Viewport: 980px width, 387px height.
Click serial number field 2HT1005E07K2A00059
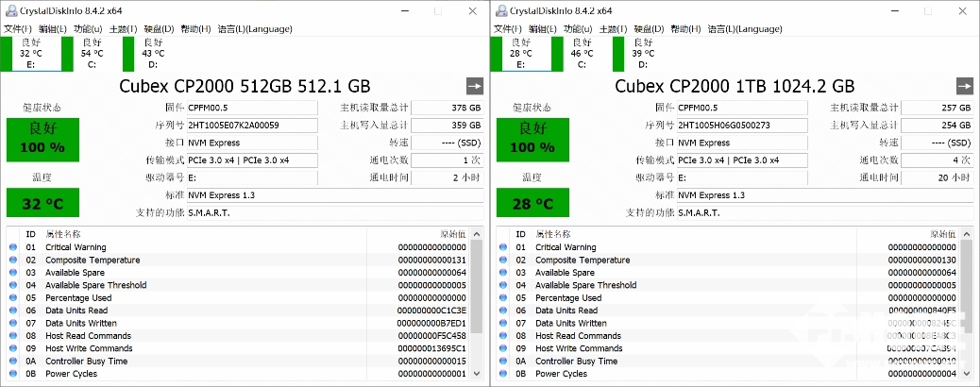pos(252,125)
